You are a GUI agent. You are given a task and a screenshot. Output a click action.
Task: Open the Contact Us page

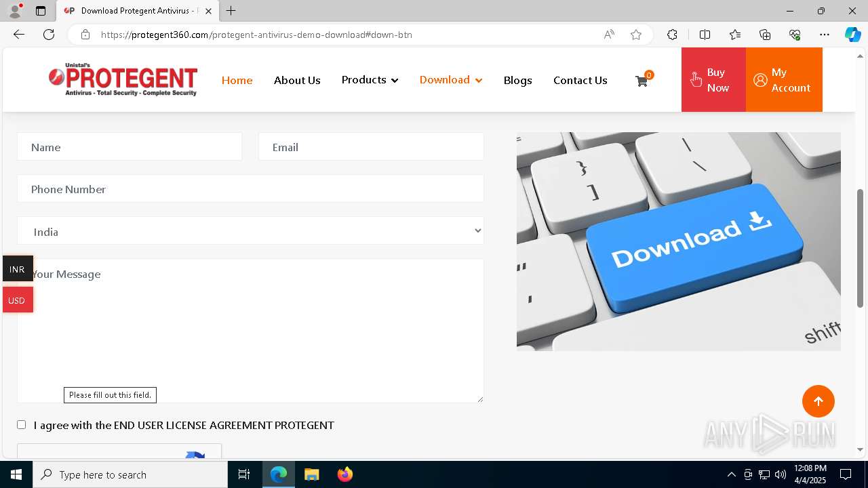pyautogui.click(x=580, y=80)
